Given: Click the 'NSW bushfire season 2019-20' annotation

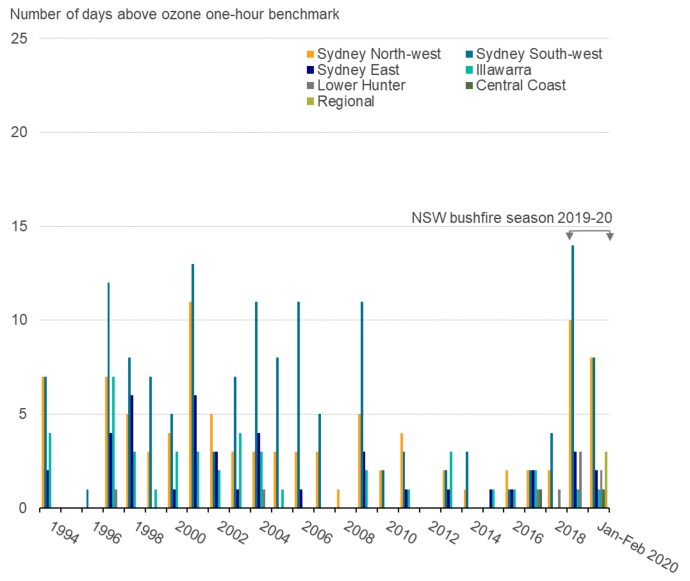Looking at the screenshot, I should click(x=512, y=218).
